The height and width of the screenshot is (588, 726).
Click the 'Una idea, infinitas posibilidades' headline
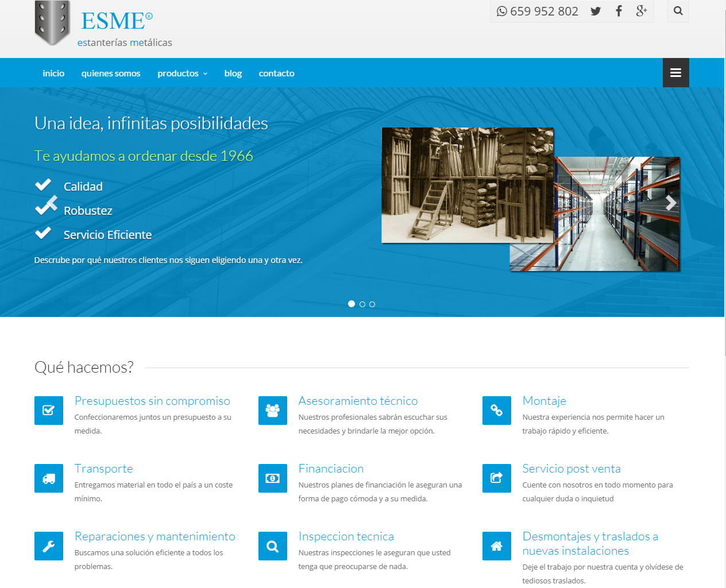151,123
